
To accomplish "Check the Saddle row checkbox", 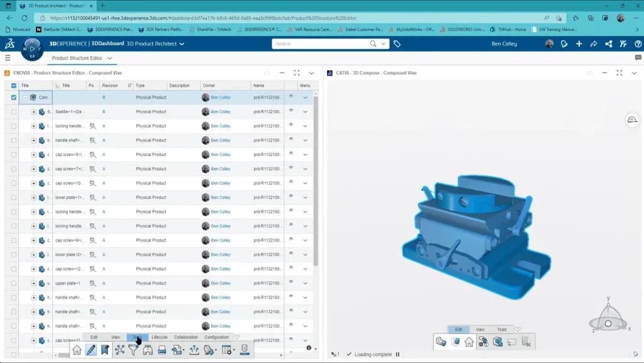I will click(x=14, y=112).
